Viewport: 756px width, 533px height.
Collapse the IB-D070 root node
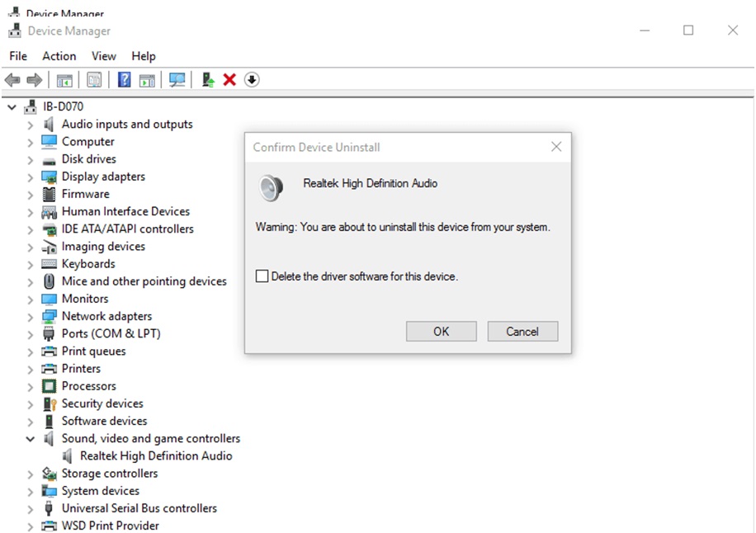pos(12,107)
